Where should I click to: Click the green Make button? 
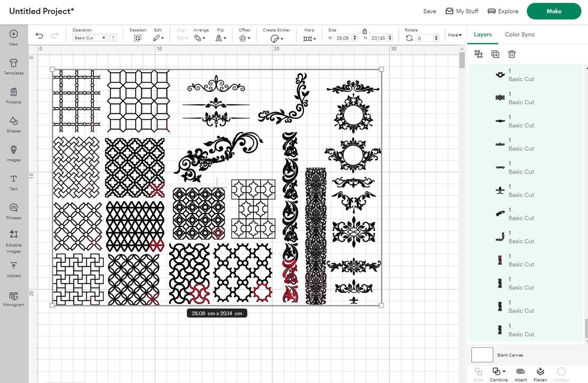(553, 11)
